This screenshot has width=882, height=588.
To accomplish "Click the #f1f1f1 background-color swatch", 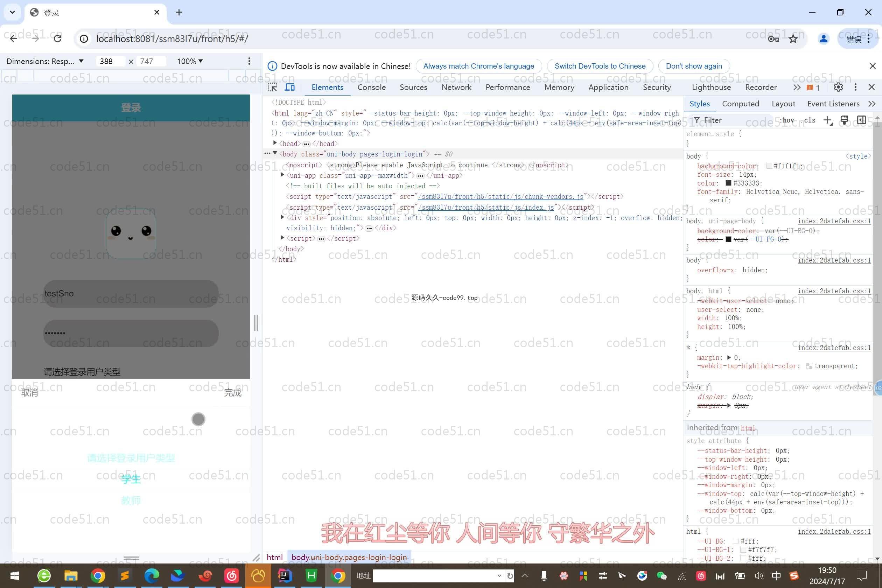I will pos(769,166).
